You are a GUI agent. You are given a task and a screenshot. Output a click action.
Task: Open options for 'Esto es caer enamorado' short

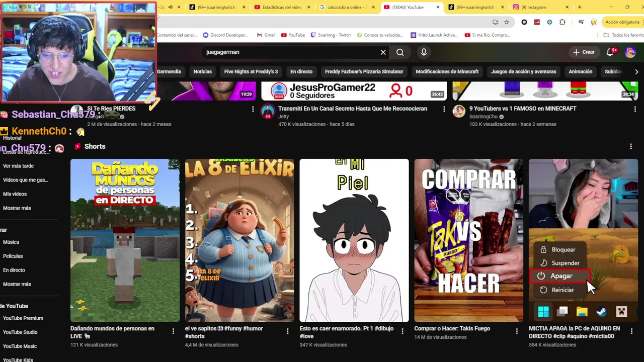[x=402, y=331]
